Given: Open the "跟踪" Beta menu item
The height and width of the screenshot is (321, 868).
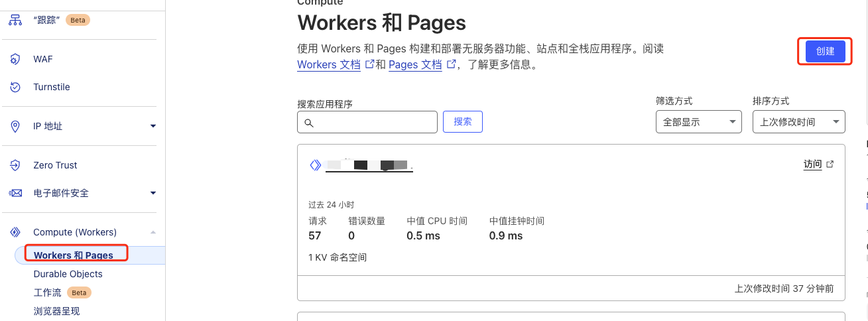Looking at the screenshot, I should coord(62,20).
